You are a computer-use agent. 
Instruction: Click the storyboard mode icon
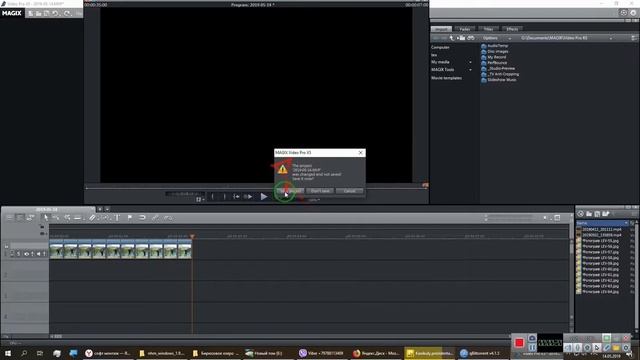click(x=9, y=218)
